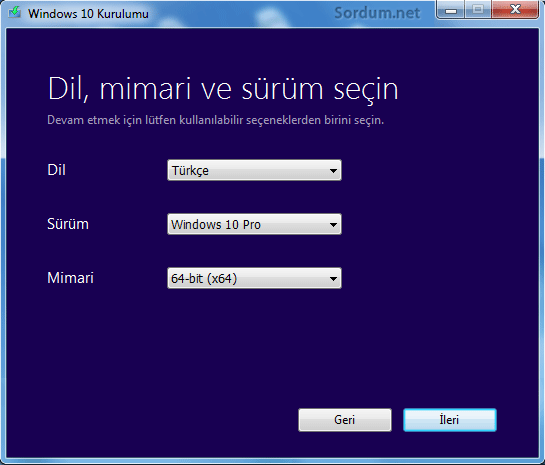Click the Windows 10 Kurulumu title bar icon

pos(15,13)
